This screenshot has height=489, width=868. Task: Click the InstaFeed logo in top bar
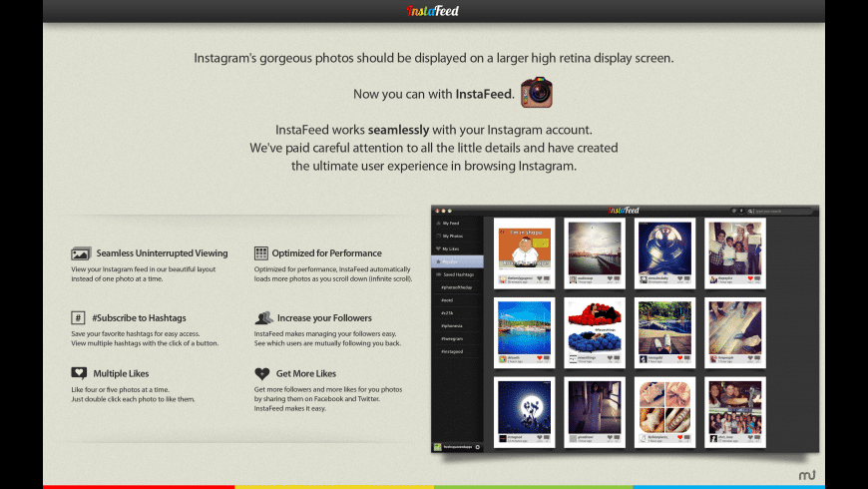(433, 11)
